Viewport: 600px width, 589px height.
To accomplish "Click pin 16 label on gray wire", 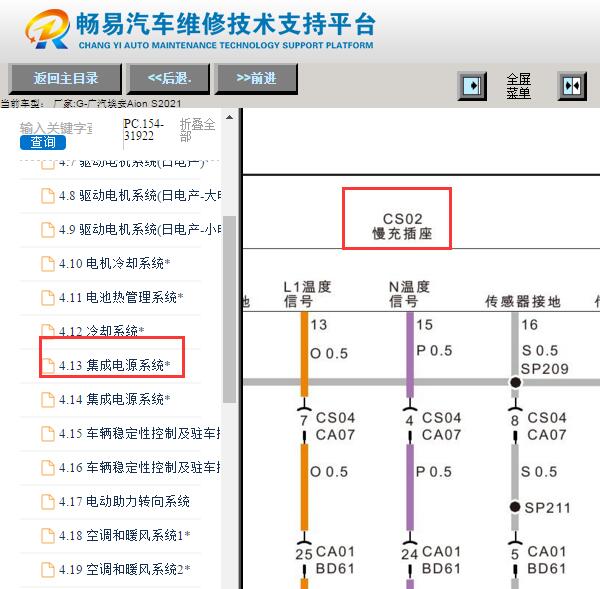I will [x=530, y=325].
